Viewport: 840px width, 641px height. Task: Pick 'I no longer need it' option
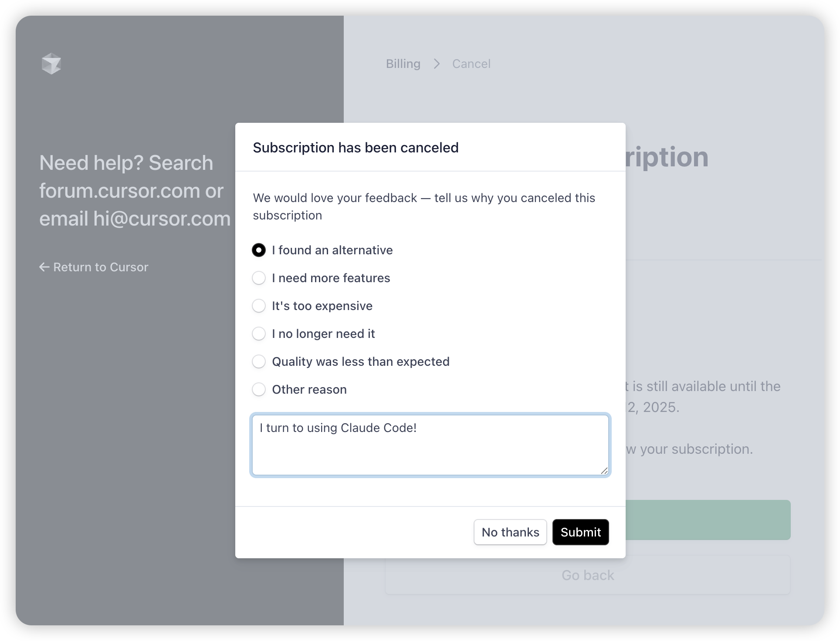click(x=259, y=334)
